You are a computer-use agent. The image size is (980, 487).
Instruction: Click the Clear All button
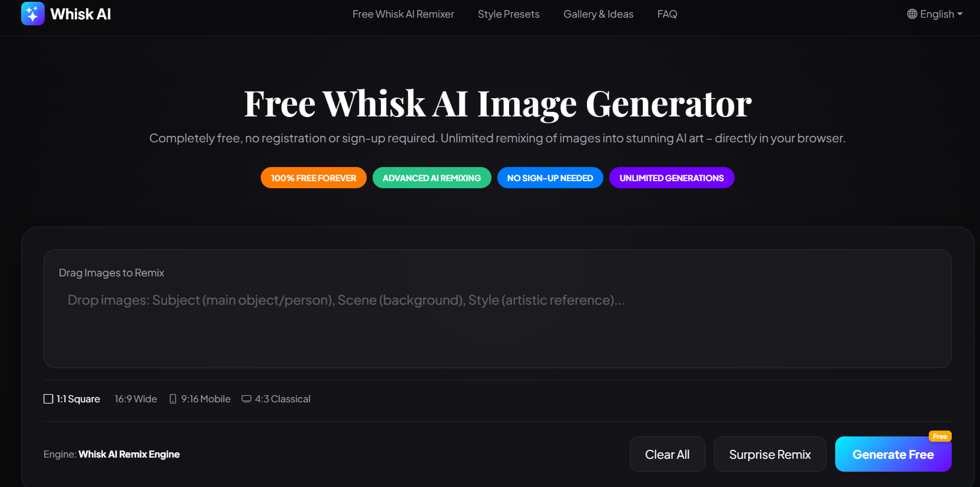[667, 454]
